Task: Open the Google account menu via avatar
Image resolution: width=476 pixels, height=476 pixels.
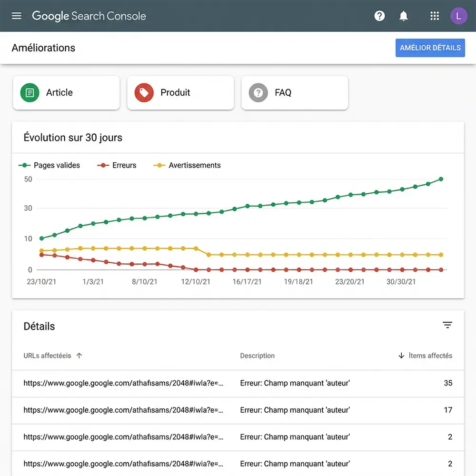Action: tap(458, 16)
